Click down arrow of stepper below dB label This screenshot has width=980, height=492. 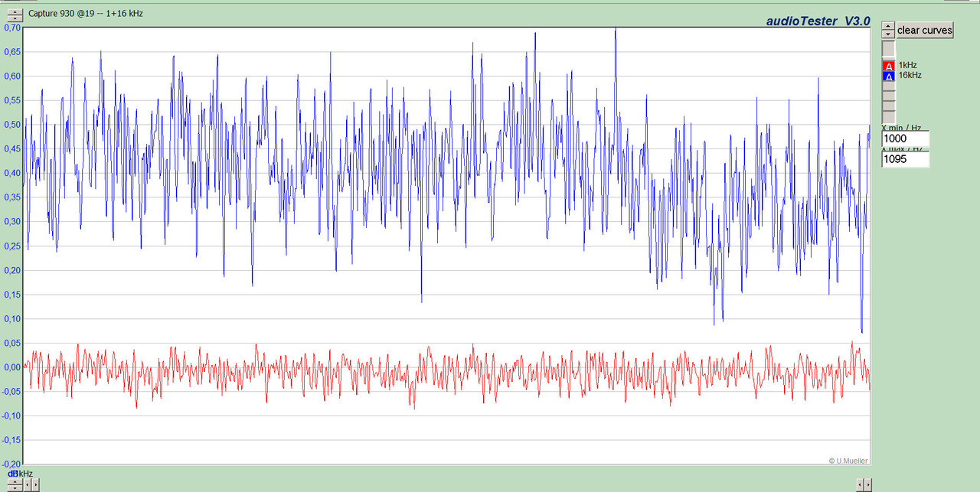(x=15, y=488)
